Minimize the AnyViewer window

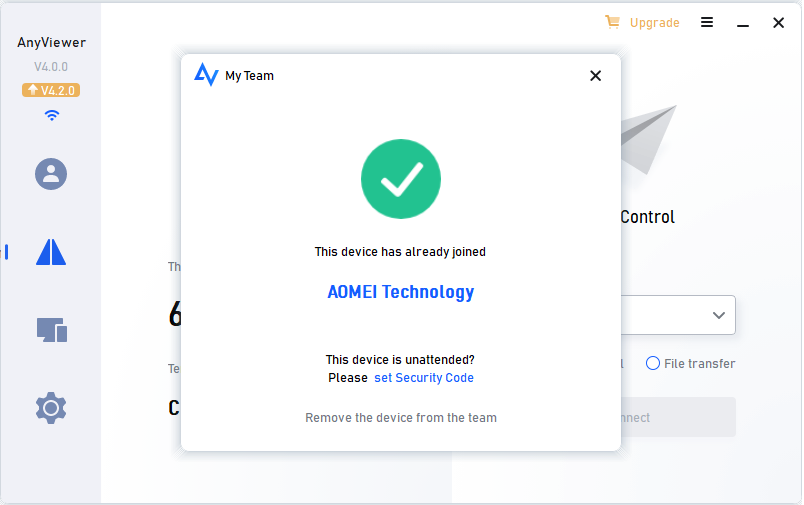pos(742,22)
